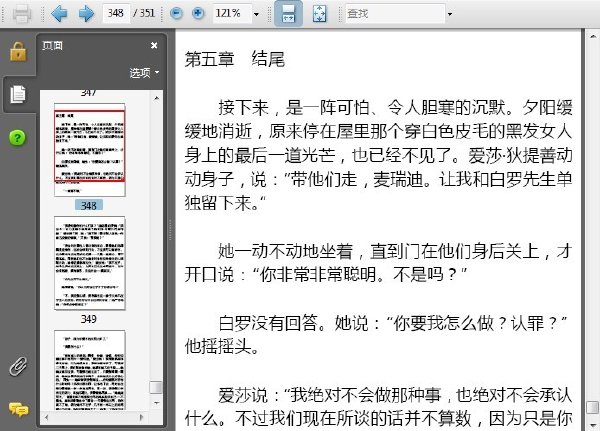Screen dimensions: 600x431
Task: Click thumbnail panel scroll right arrow
Action: tap(142, 417)
